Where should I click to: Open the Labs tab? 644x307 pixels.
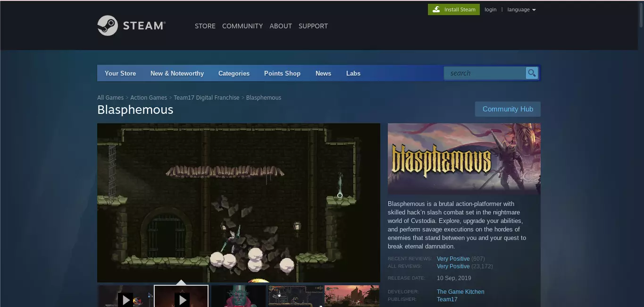click(353, 73)
